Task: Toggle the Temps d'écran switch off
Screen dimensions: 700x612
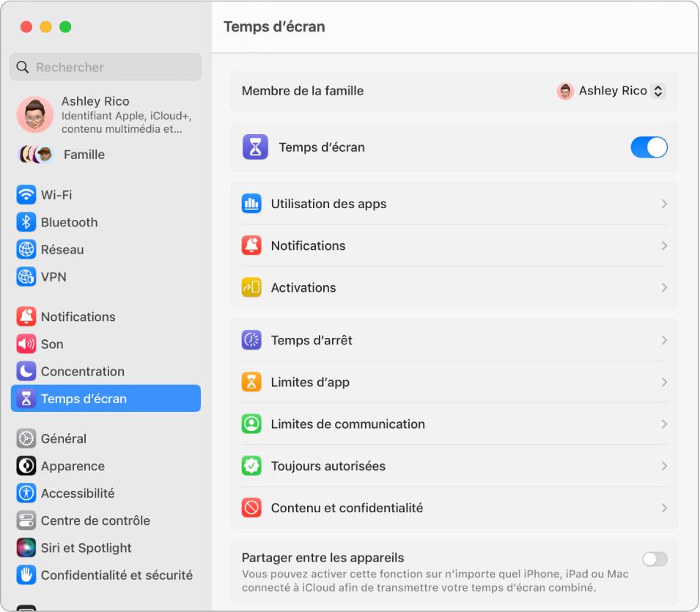Action: point(648,147)
